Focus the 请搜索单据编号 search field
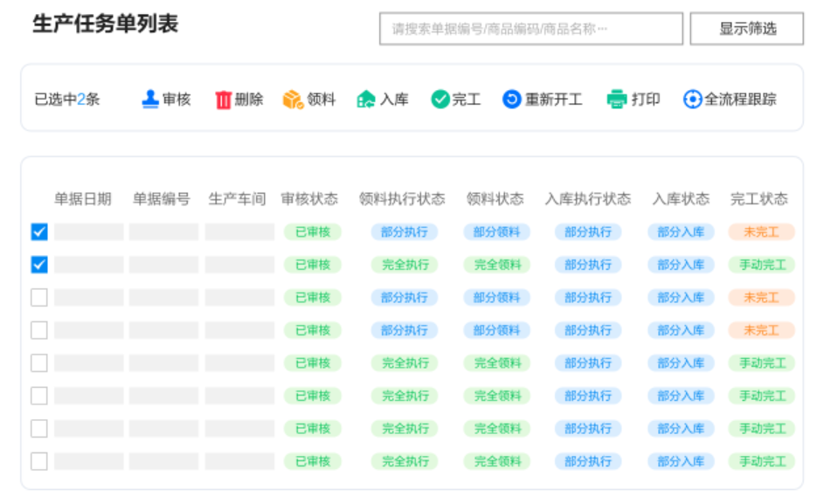 coord(531,29)
